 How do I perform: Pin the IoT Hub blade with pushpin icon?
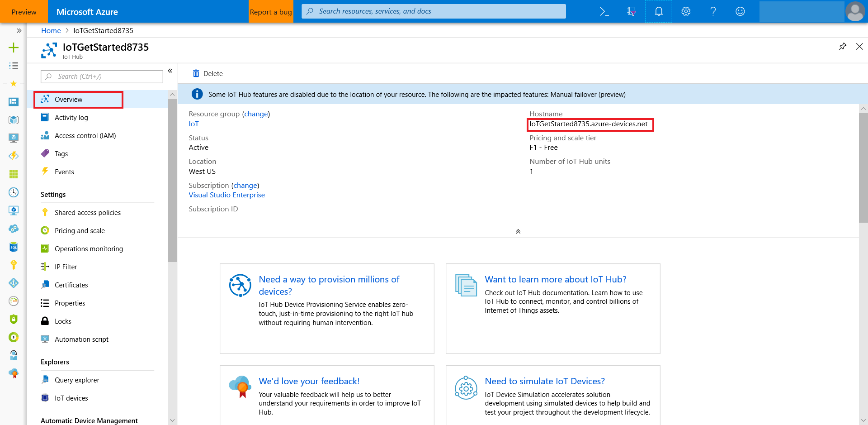tap(842, 46)
